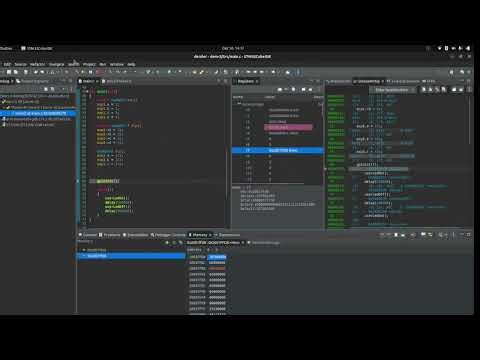
Task: Select the pink highlighted register value
Action: [289, 127]
